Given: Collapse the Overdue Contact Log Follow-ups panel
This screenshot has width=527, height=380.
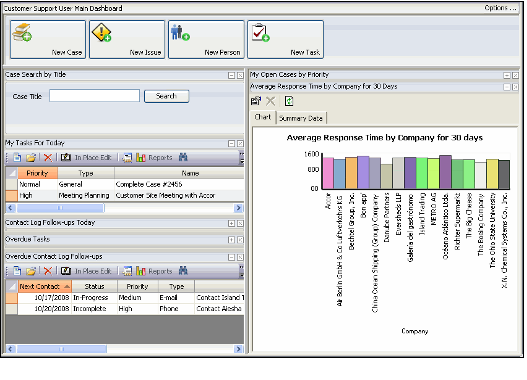Looking at the screenshot, I should tap(232, 257).
